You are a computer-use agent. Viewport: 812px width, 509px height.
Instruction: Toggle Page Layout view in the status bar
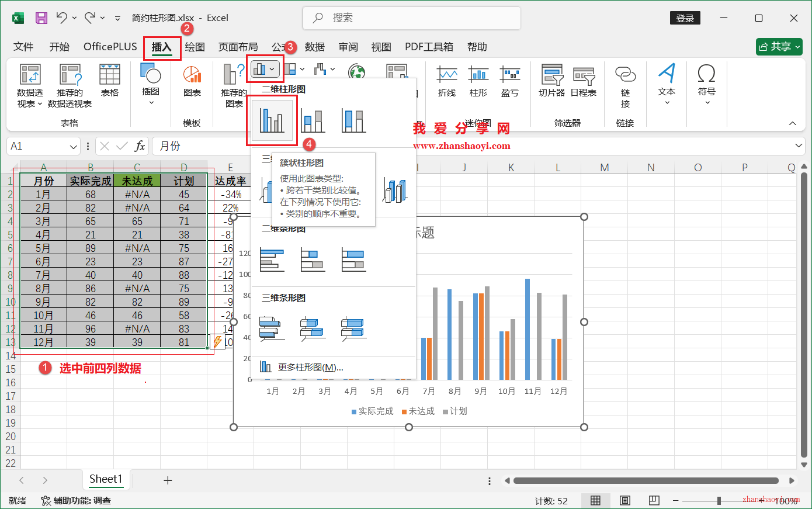point(624,500)
